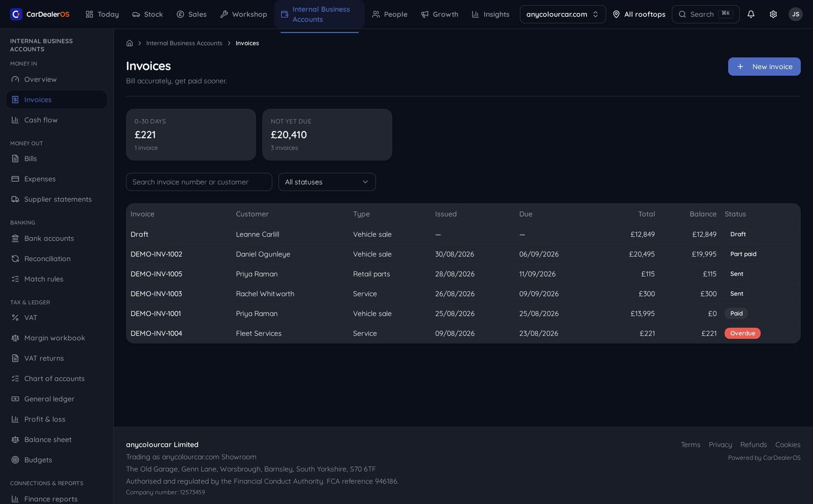Click the CarDealerOS logo icon
Screen dimensions: 813x504
(16, 14)
